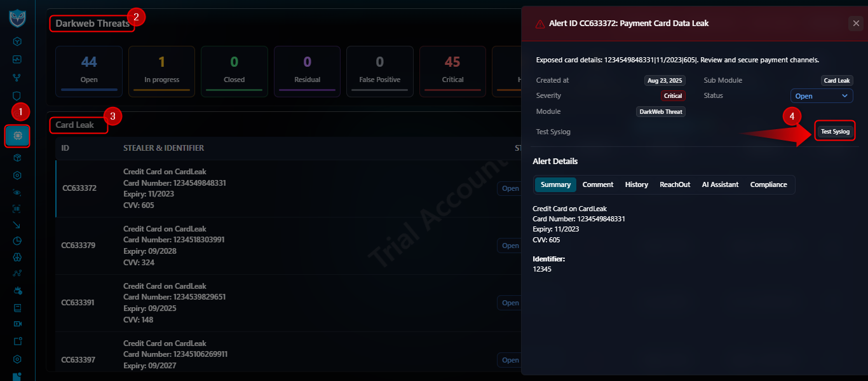Select the False Positive stat card
Image resolution: width=868 pixels, height=381 pixels.
click(x=379, y=71)
